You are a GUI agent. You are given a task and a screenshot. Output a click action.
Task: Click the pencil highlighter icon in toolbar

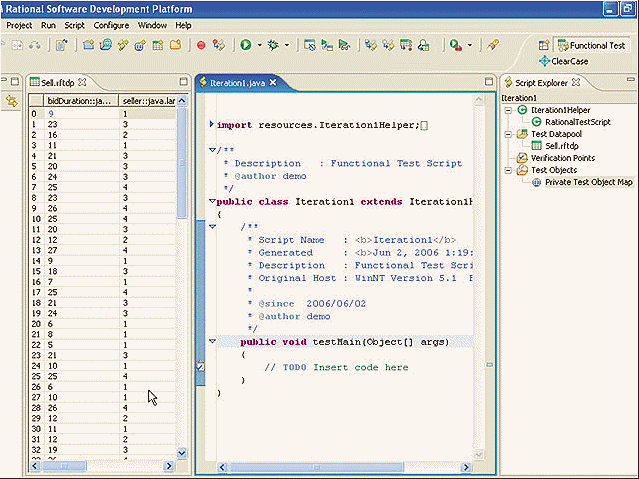click(x=492, y=45)
